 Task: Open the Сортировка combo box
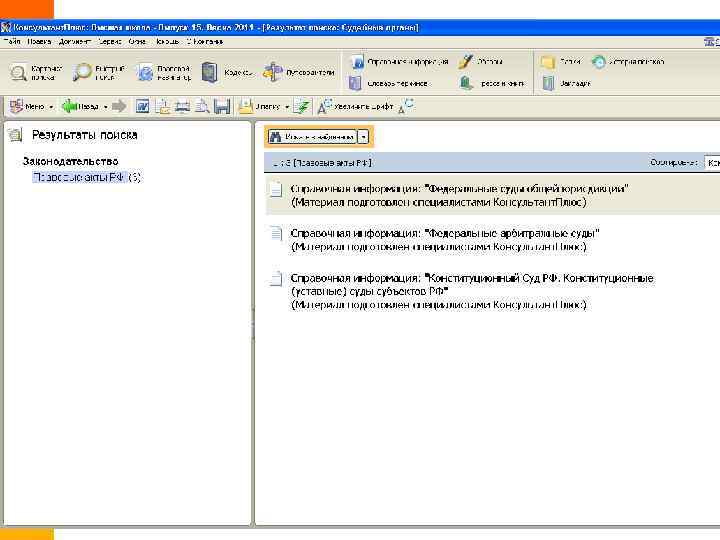point(712,163)
